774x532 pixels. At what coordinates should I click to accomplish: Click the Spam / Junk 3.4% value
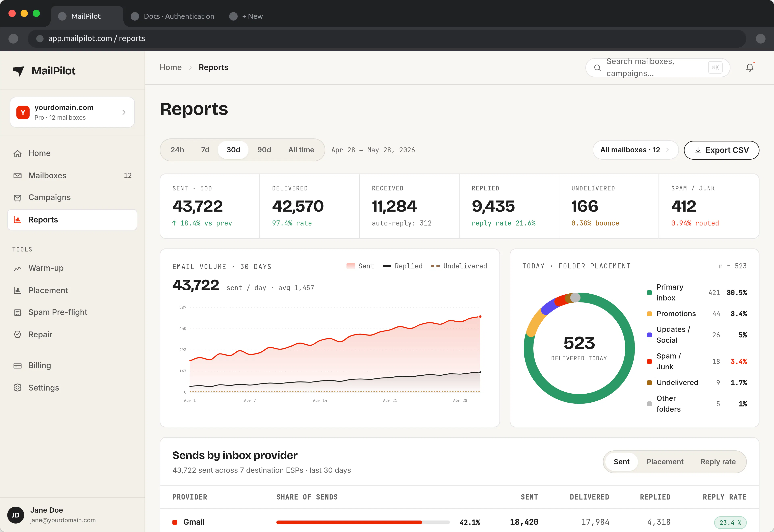pos(739,362)
